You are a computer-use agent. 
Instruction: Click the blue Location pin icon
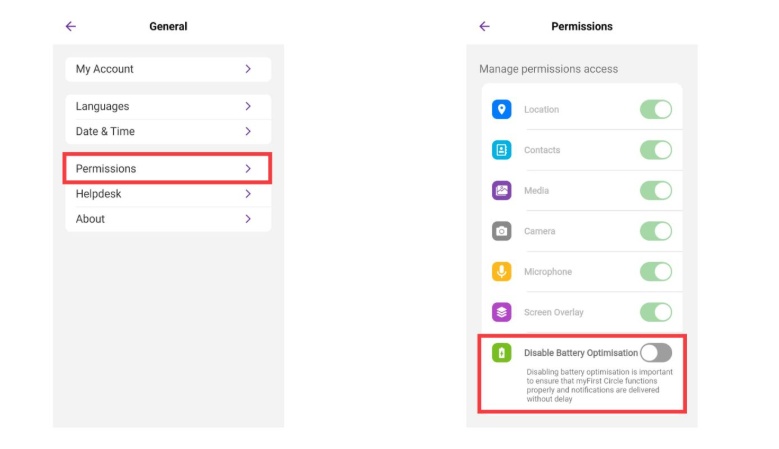click(501, 109)
